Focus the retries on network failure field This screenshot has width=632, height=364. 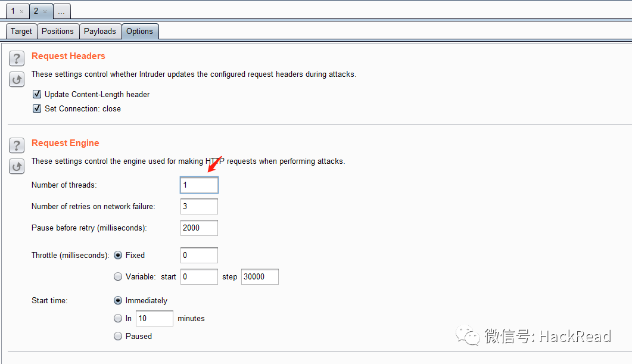tap(199, 207)
